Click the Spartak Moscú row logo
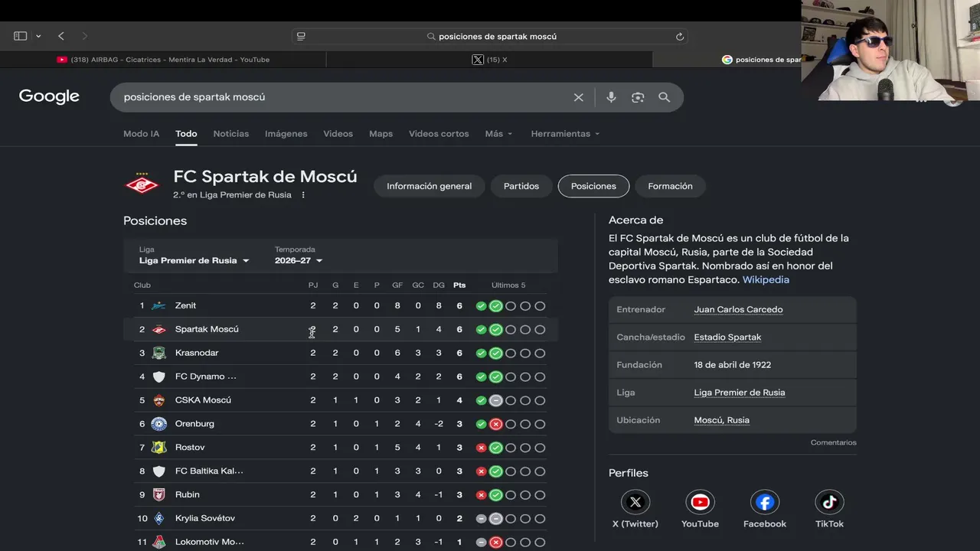Screen dimensions: 980x551 [159, 330]
